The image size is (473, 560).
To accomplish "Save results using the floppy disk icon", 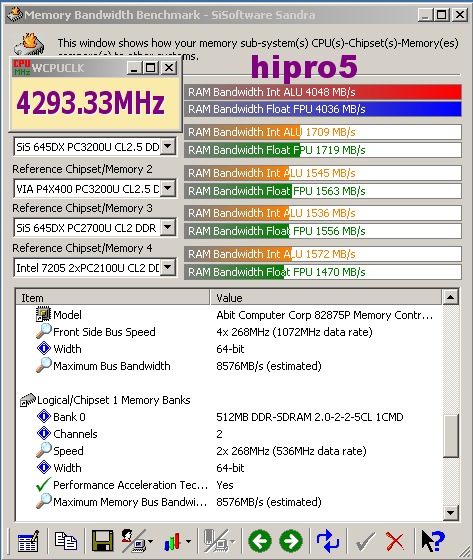I will [x=103, y=541].
